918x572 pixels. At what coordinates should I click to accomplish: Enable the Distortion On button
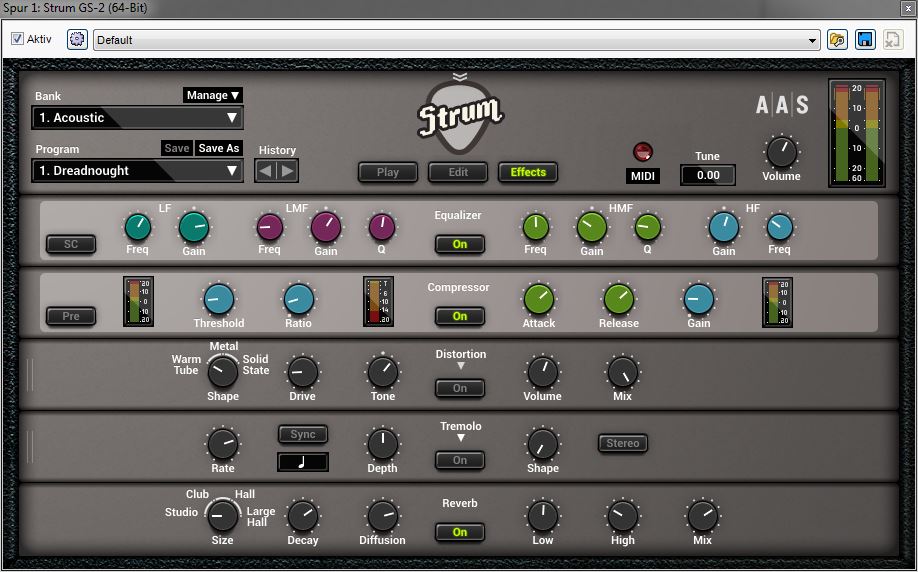[460, 388]
